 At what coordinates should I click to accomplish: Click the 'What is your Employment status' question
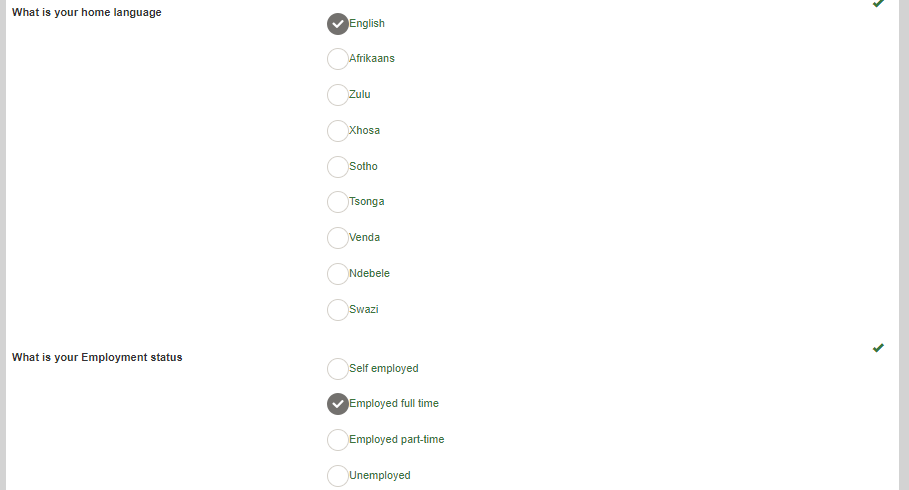[97, 357]
